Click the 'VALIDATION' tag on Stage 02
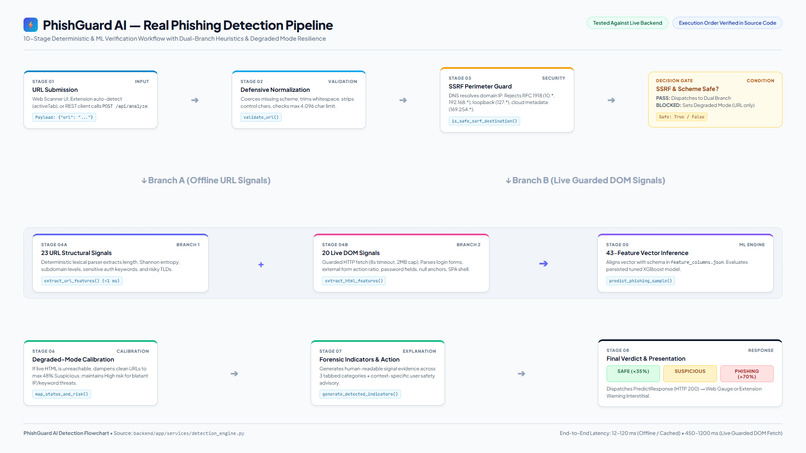The image size is (806, 453). [x=342, y=81]
